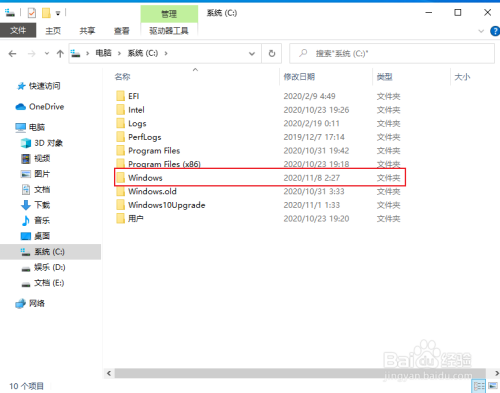Click the horizontal scrollbar track

(x=300, y=373)
